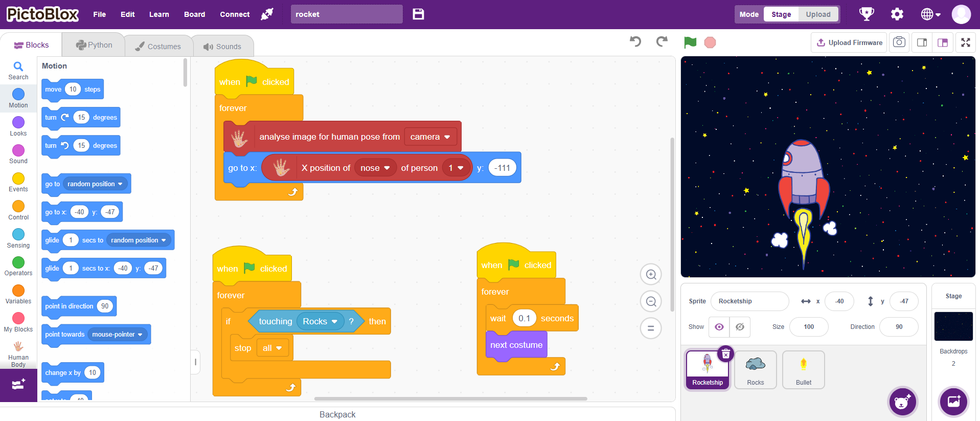Screen dimensions: 980x421
Task: Open the trophy achievements icon
Action: pos(867,14)
